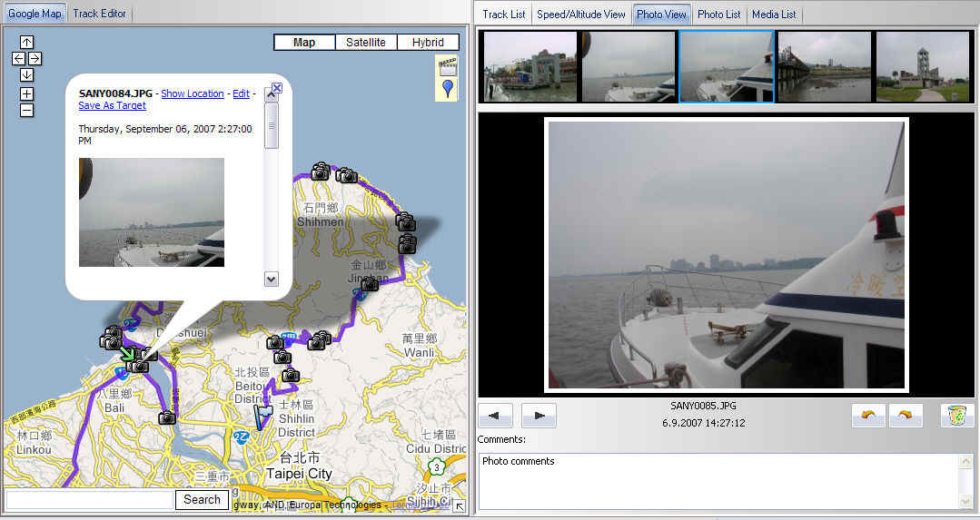Rotate photo counterclockwise

[868, 416]
